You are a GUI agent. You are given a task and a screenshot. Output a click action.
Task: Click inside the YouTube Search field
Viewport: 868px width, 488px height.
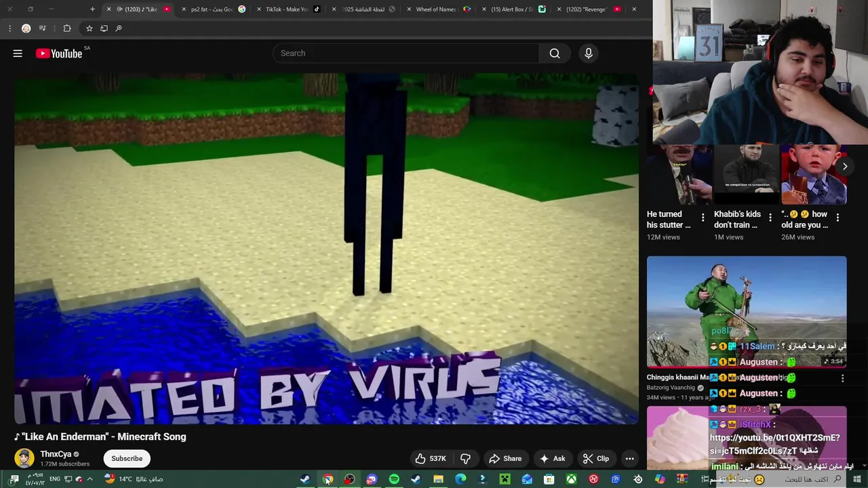pos(407,54)
